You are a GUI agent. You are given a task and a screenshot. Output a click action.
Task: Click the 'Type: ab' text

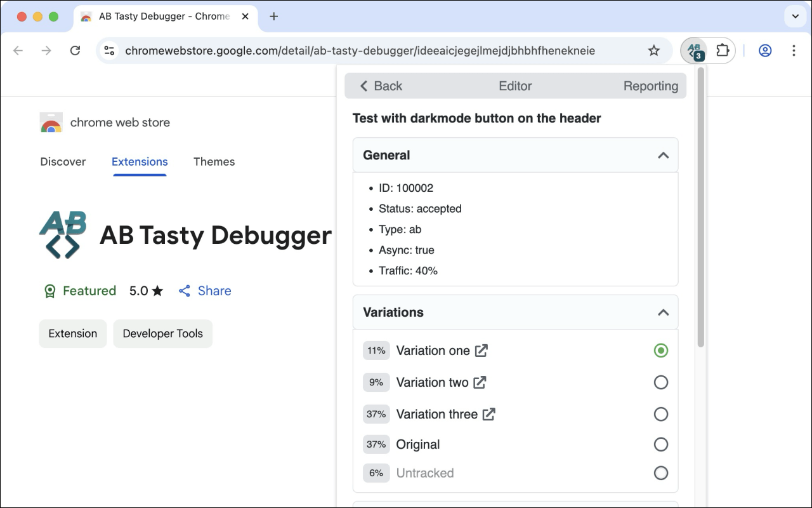(400, 229)
